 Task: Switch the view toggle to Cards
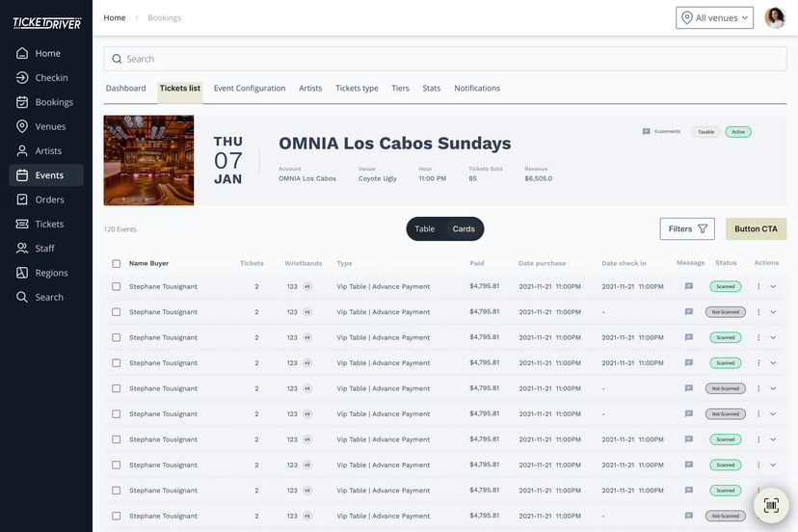(x=464, y=229)
